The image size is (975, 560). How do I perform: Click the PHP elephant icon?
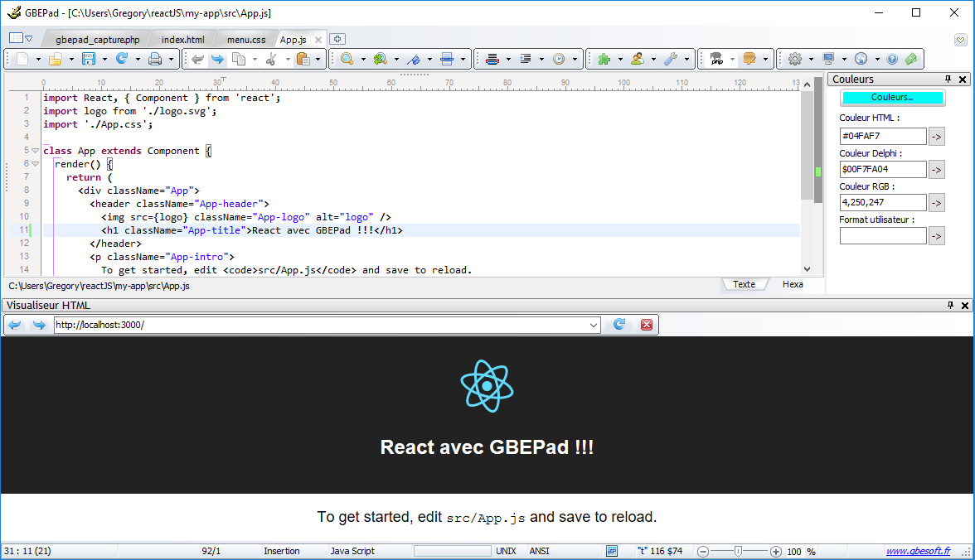[x=716, y=59]
